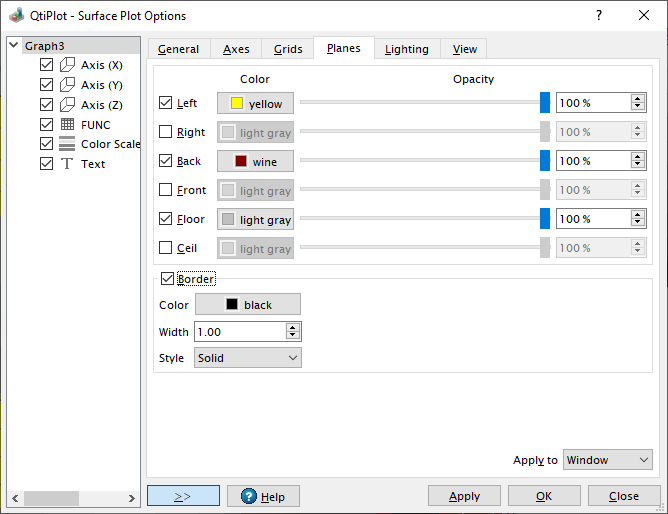The image size is (668, 514).
Task: Open the Grids tab
Action: [288, 49]
